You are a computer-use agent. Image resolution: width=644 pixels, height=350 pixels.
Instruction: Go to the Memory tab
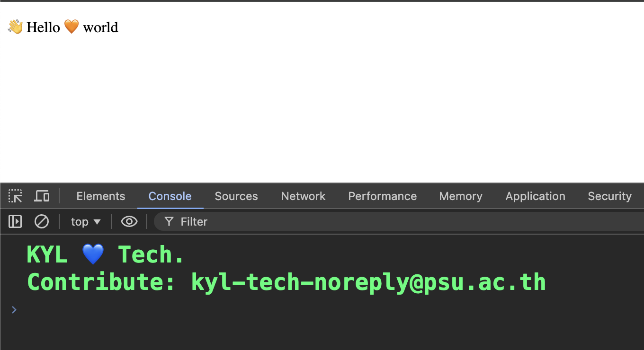[461, 196]
